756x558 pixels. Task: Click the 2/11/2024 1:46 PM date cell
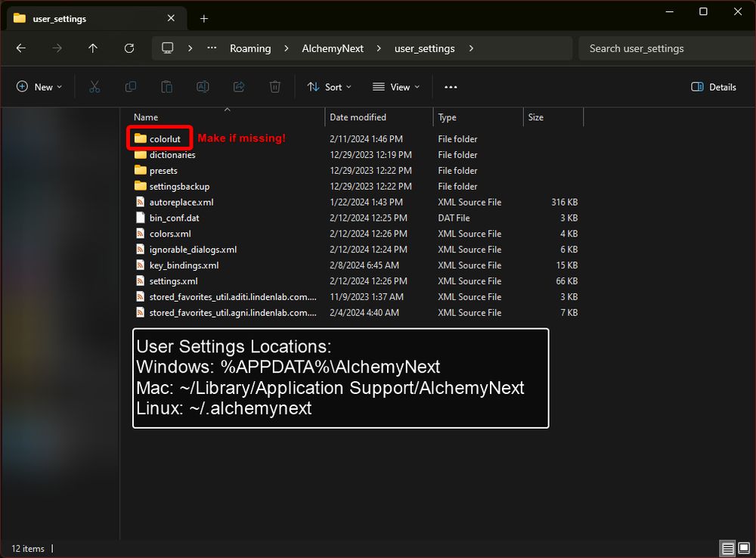(x=366, y=139)
